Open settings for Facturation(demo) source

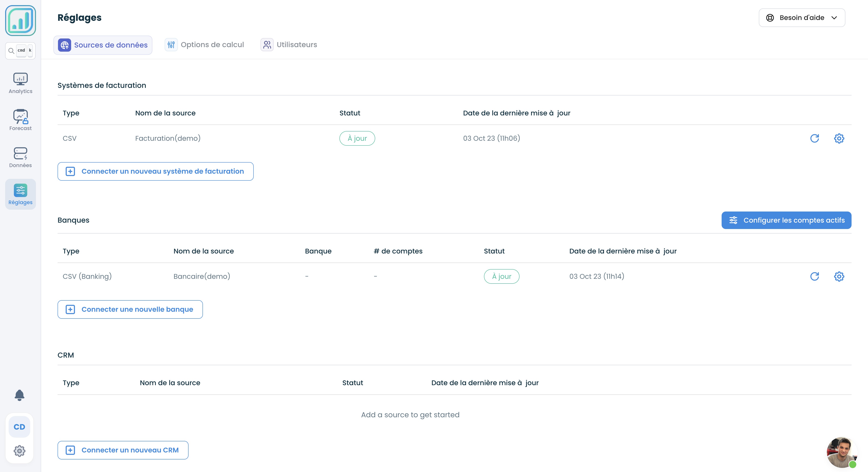[x=839, y=138]
